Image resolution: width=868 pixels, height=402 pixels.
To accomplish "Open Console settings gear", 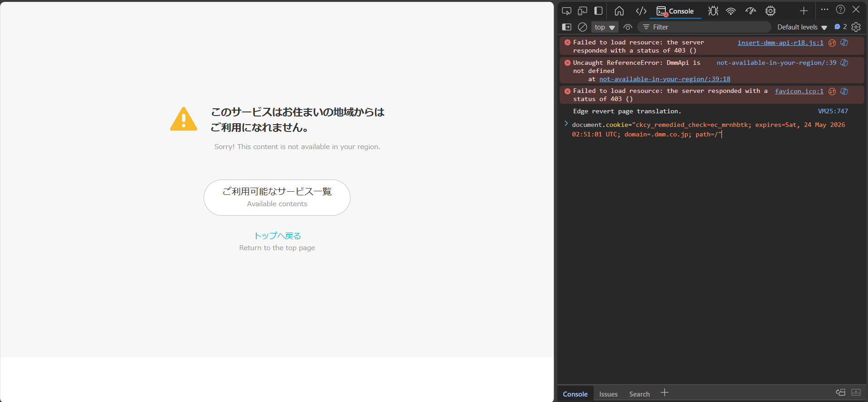I will pos(856,27).
